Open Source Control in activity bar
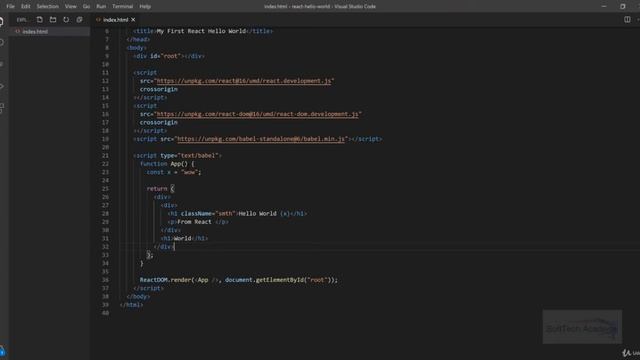640x360 pixels. [2, 64]
